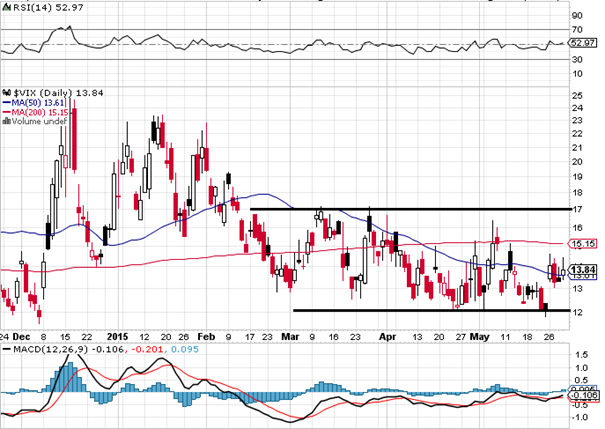The image size is (605, 429).
Task: Click the 12 level on price axis
Action: 578,312
